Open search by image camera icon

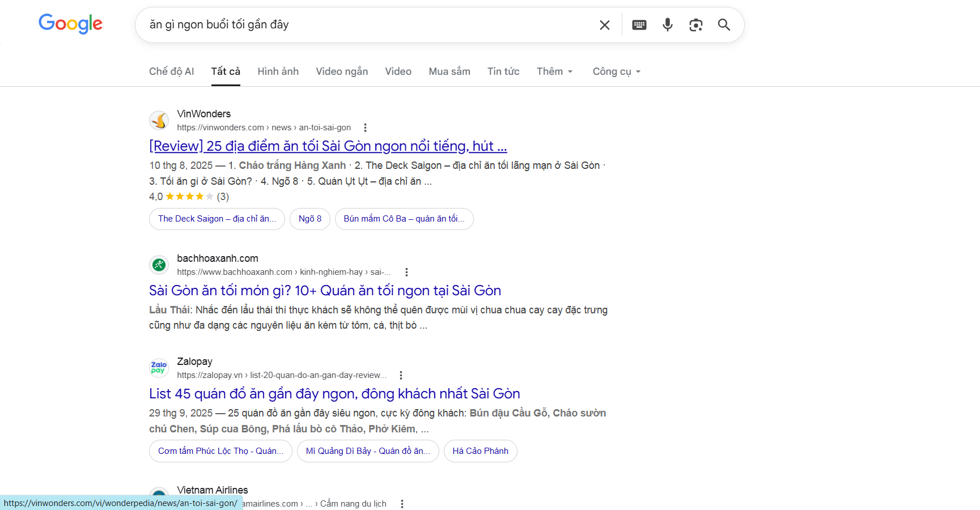pyautogui.click(x=695, y=25)
